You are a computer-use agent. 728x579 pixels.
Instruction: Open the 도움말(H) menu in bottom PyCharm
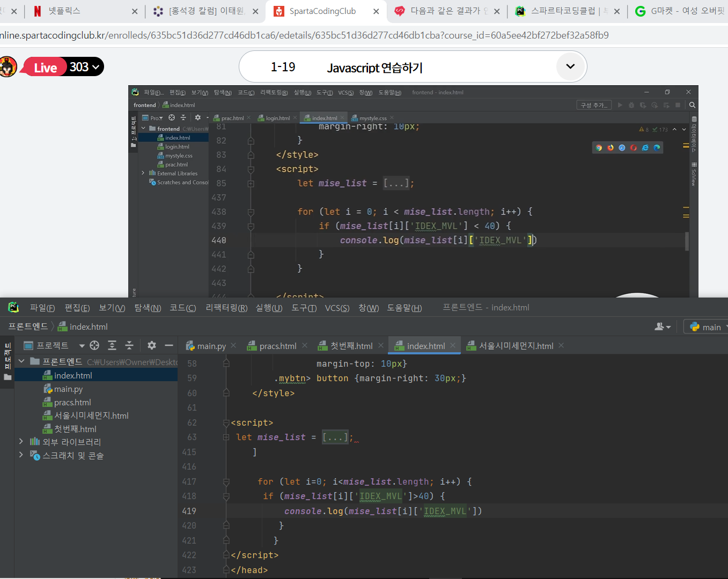405,308
